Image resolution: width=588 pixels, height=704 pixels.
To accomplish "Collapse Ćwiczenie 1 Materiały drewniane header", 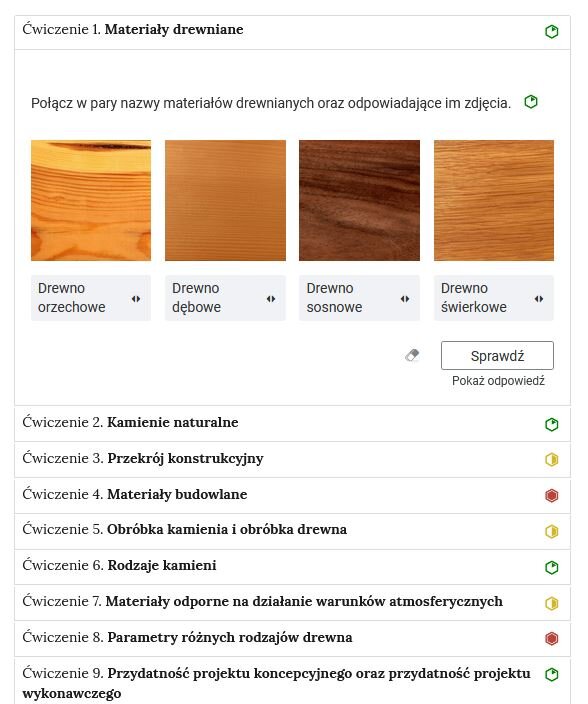I will coord(292,32).
